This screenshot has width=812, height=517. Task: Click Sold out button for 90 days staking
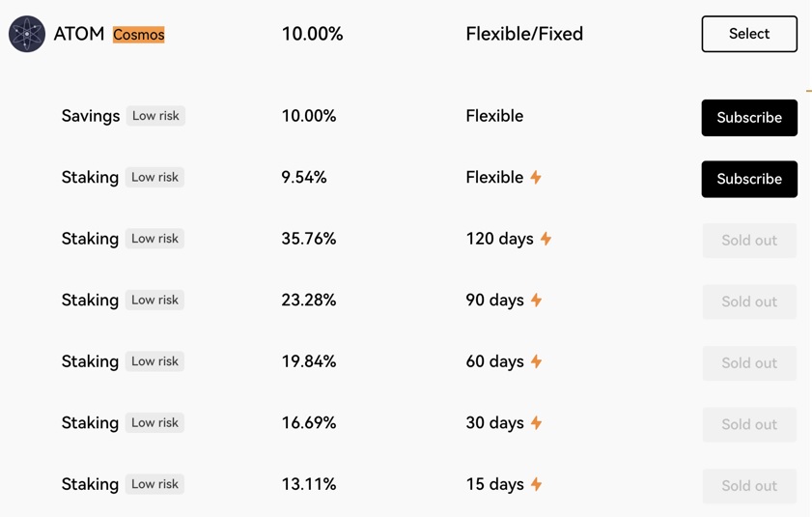click(x=749, y=302)
